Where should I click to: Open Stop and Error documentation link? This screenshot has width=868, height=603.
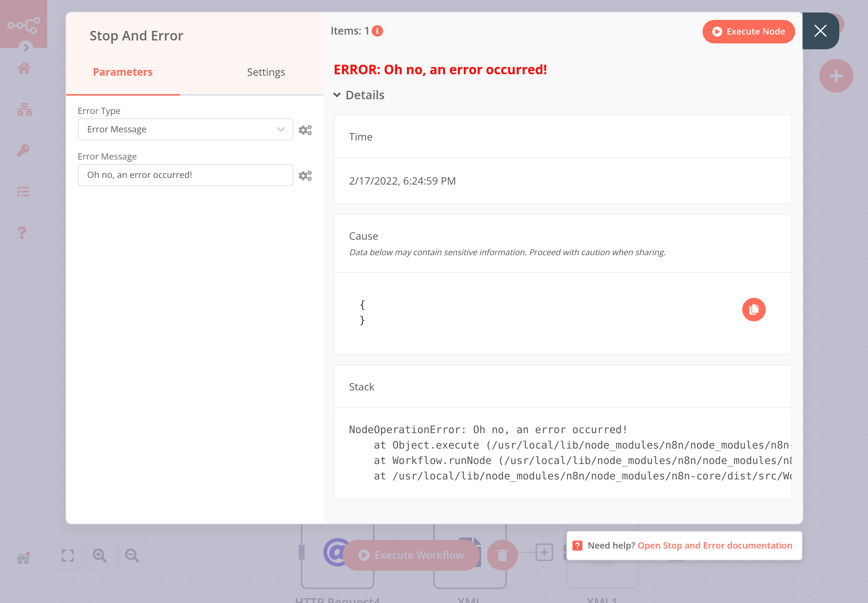click(x=714, y=545)
